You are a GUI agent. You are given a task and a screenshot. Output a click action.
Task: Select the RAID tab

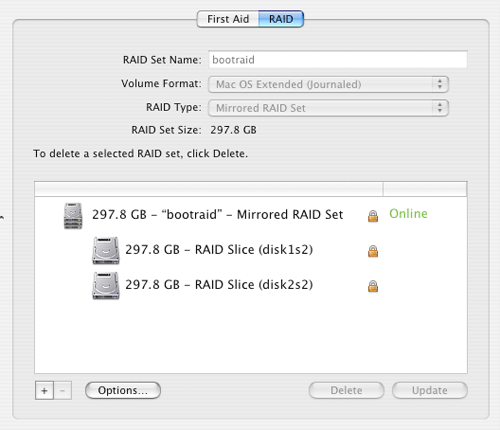click(281, 19)
